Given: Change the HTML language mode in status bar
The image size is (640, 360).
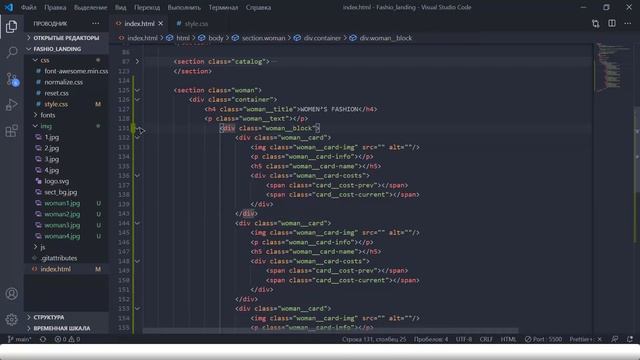Looking at the screenshot, I should coord(508,339).
